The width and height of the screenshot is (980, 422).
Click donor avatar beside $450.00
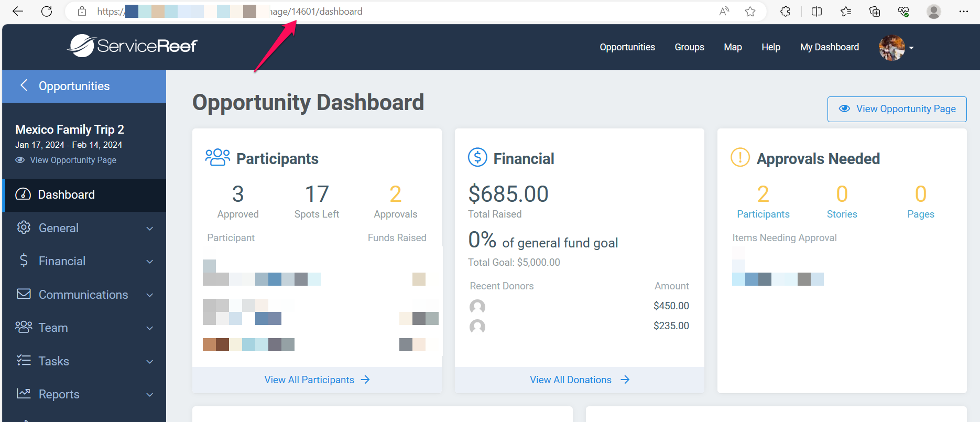point(477,307)
